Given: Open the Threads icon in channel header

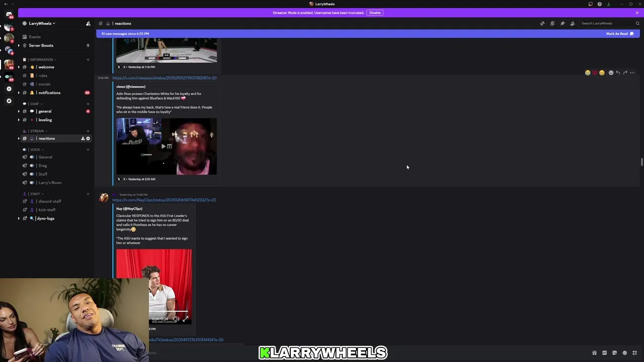Looking at the screenshot, I should [542, 24].
